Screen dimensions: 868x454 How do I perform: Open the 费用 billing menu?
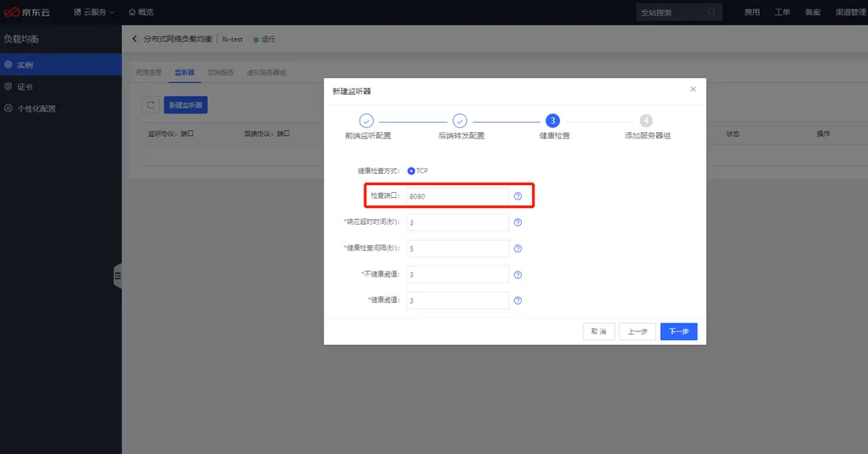click(752, 12)
